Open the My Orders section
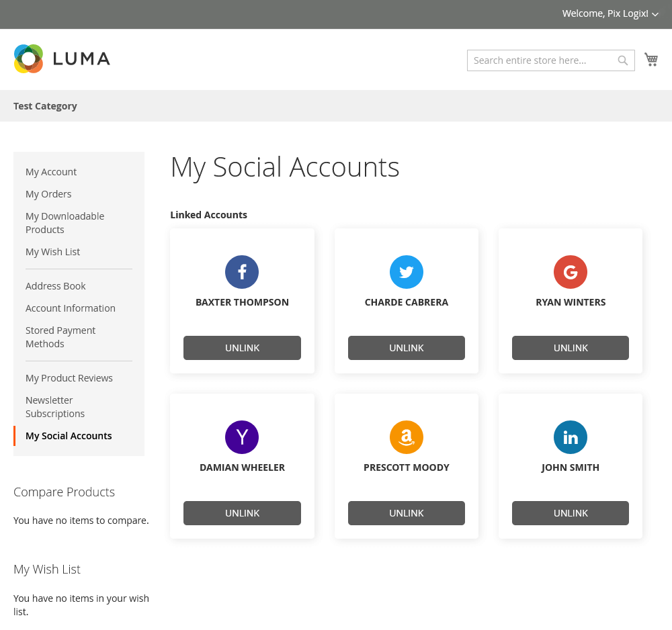This screenshot has width=672, height=630. pos(48,193)
